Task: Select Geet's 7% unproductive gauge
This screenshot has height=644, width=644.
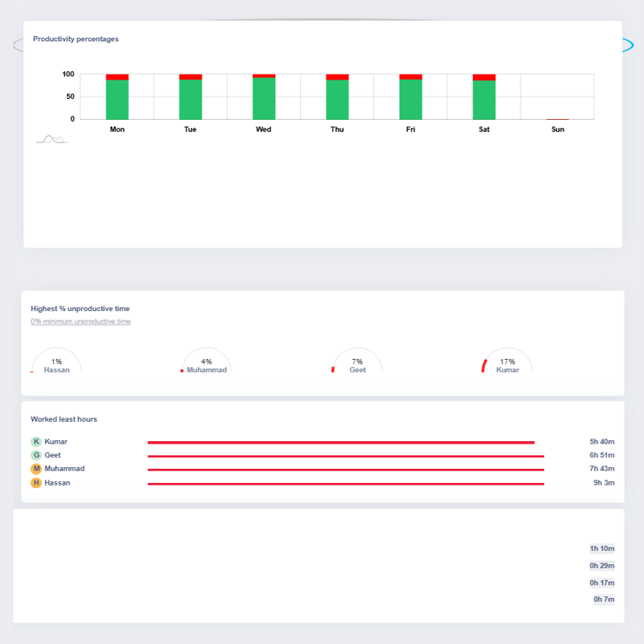Action: coord(357,361)
